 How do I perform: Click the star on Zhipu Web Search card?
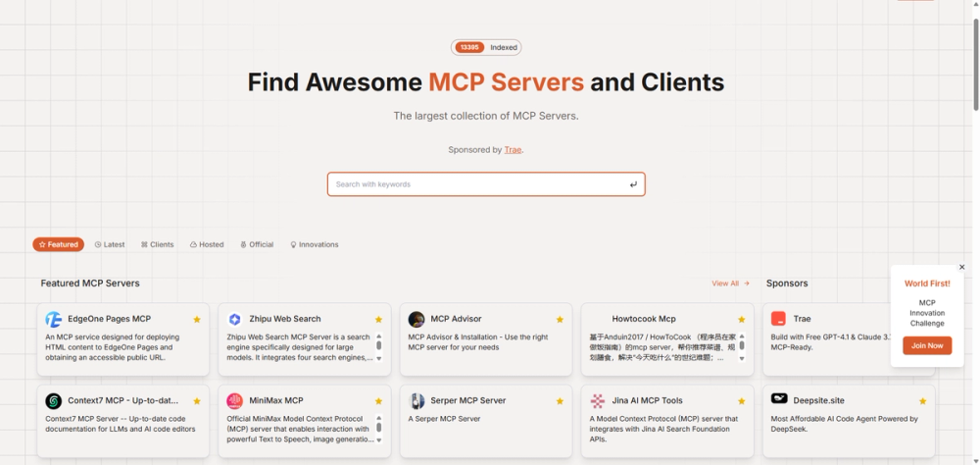378,319
